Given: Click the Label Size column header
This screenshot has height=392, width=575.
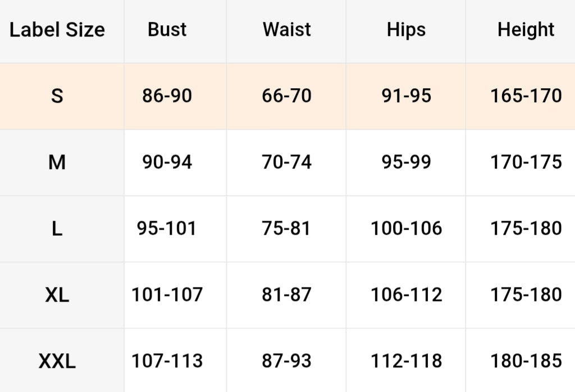Looking at the screenshot, I should pos(57,30).
